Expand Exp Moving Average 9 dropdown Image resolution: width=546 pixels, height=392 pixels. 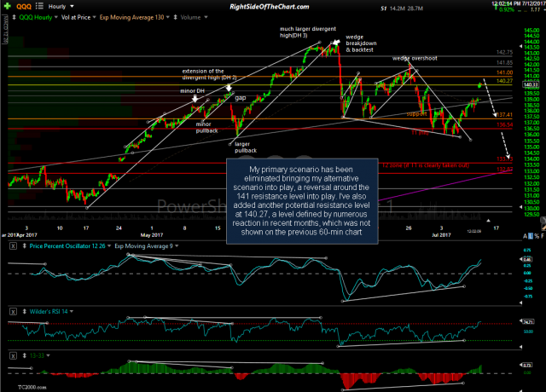[177, 246]
